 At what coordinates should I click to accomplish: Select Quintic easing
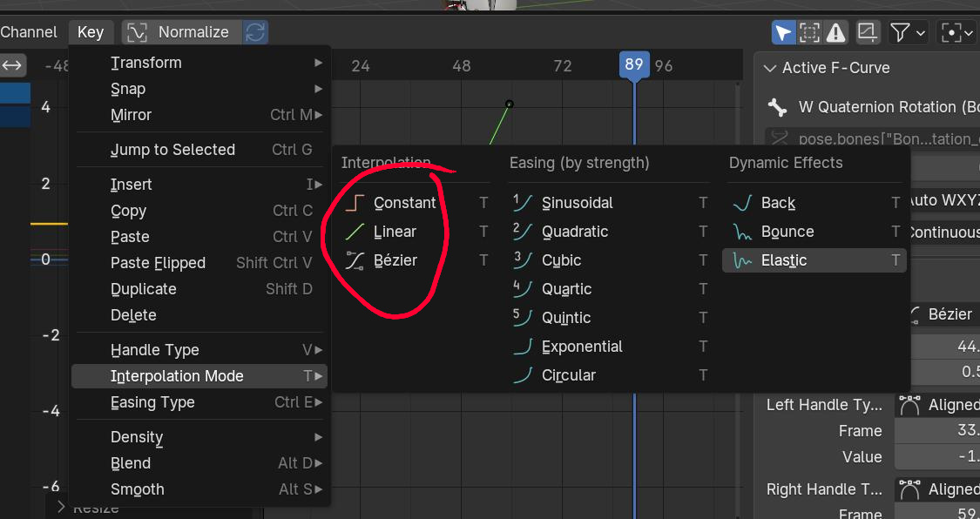coord(611,317)
